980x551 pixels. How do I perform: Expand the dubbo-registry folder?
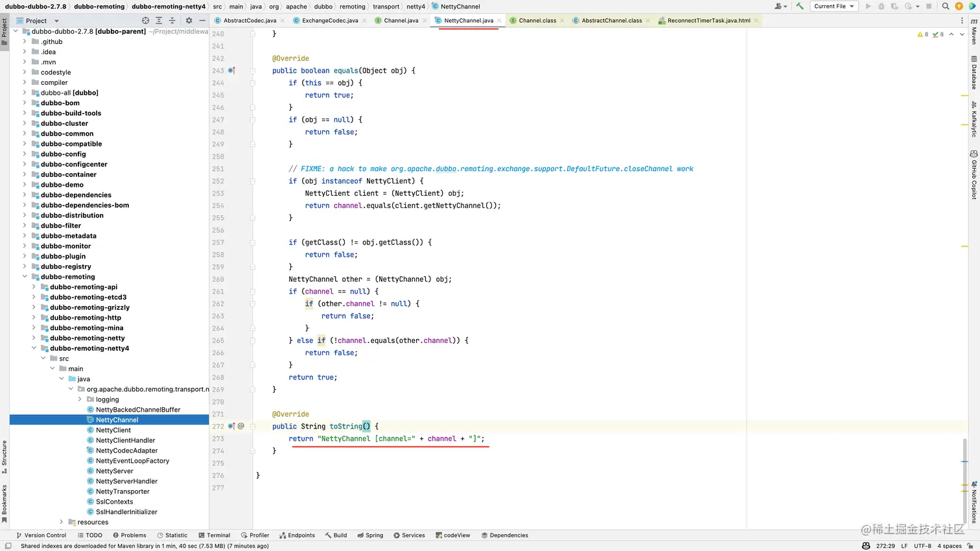pos(25,266)
